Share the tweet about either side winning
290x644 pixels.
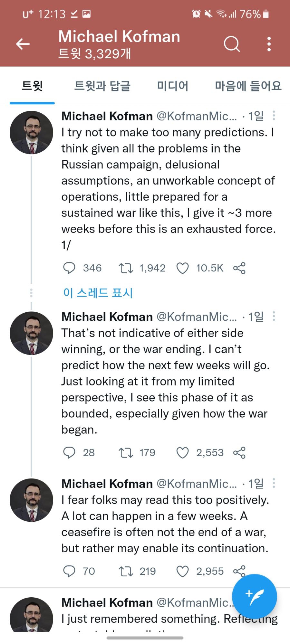coord(239,453)
